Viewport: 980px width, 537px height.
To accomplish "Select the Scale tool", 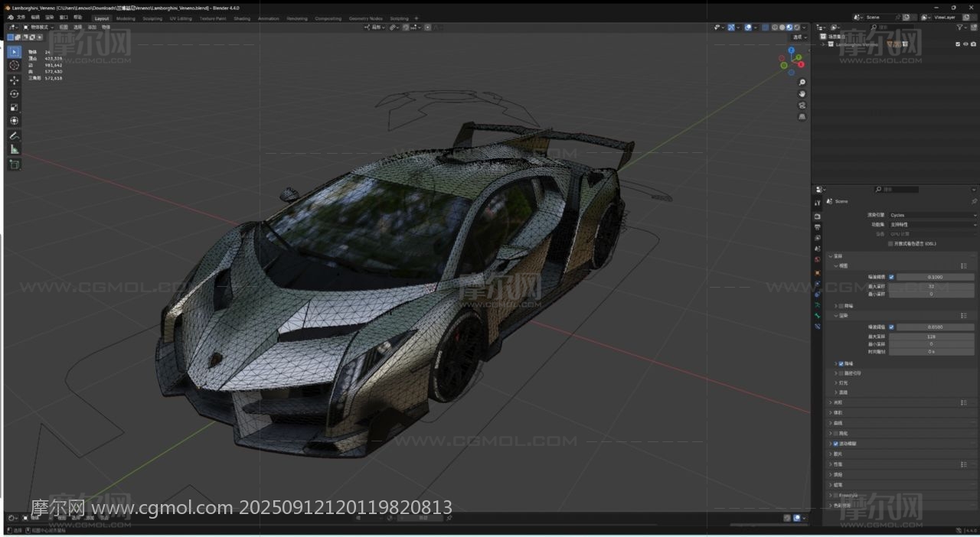I will point(14,108).
